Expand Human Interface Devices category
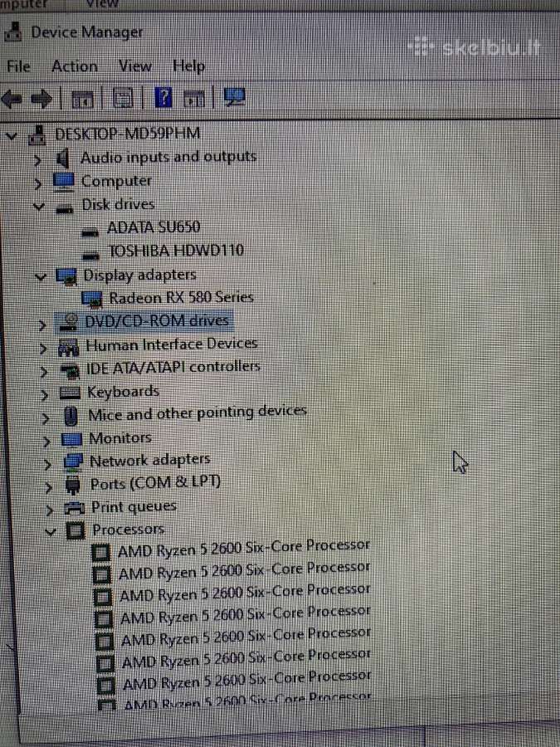 [x=43, y=349]
